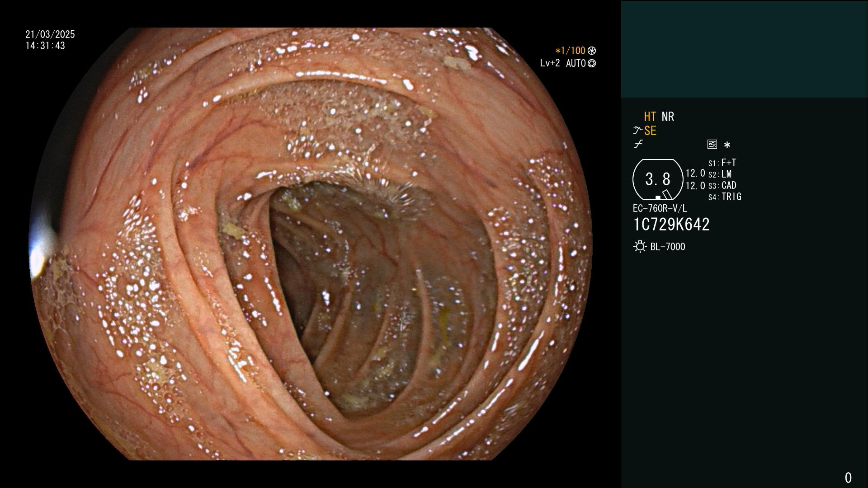This screenshot has height=488, width=868.
Task: Select the NR noise reduction label
Action: point(668,117)
